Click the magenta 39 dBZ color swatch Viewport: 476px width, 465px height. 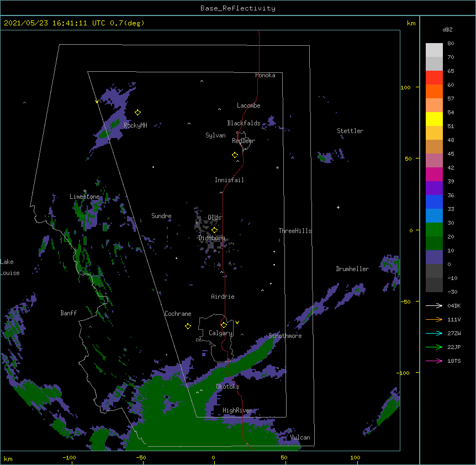click(x=434, y=174)
